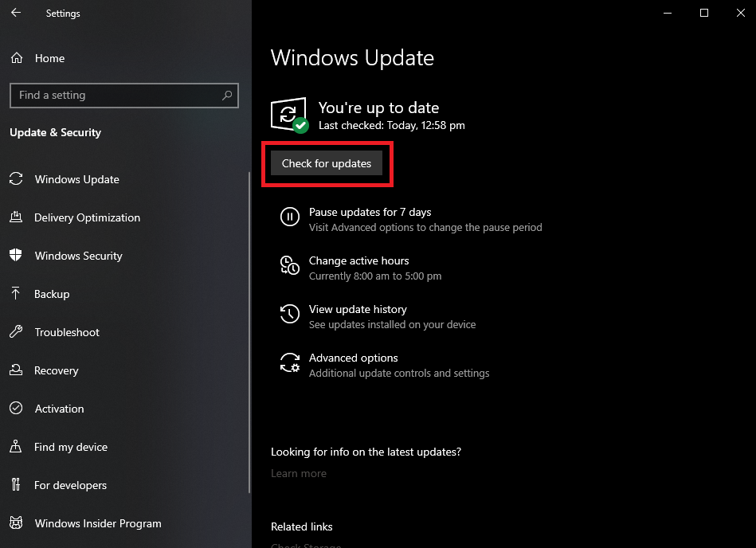Click the For developers tools icon
756x548 pixels.
tap(16, 484)
